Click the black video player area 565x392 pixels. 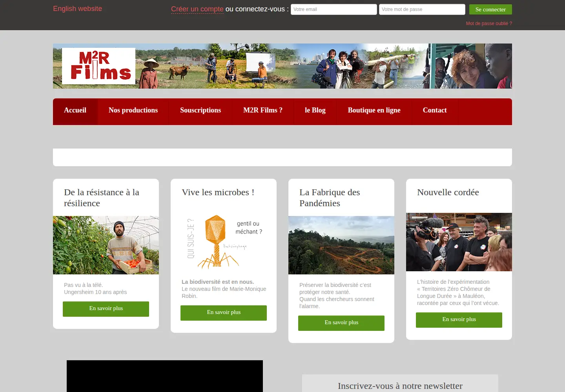coord(165,376)
